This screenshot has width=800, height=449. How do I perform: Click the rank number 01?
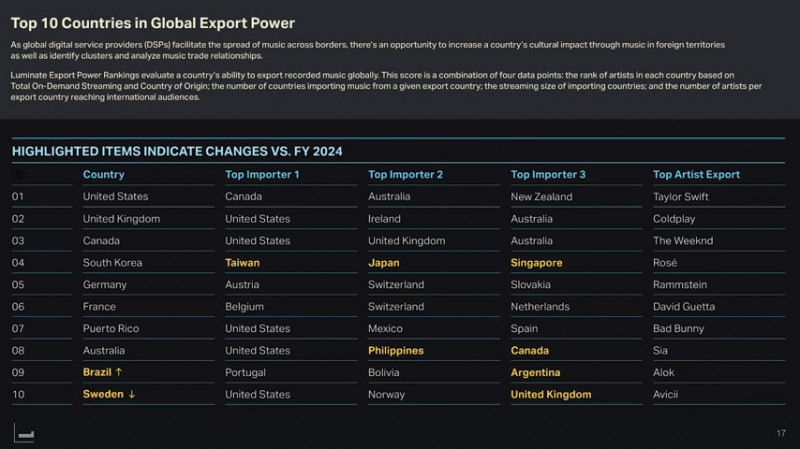[18, 197]
